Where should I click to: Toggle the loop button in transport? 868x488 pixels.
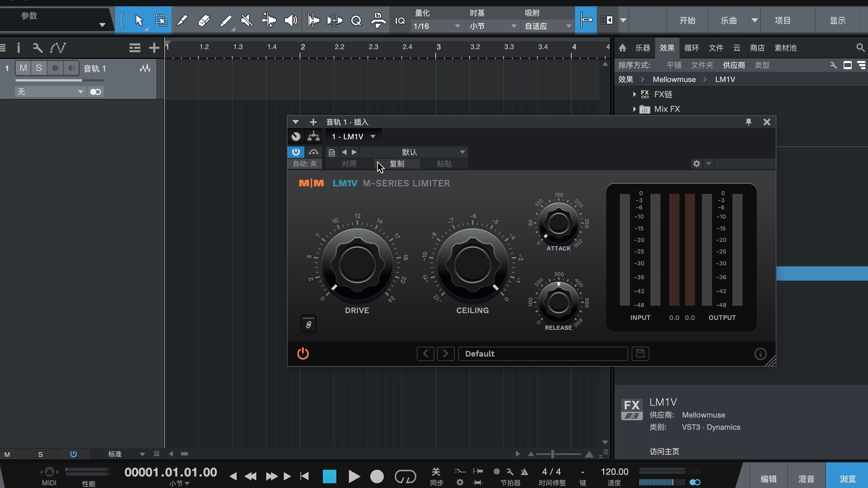coord(405,476)
